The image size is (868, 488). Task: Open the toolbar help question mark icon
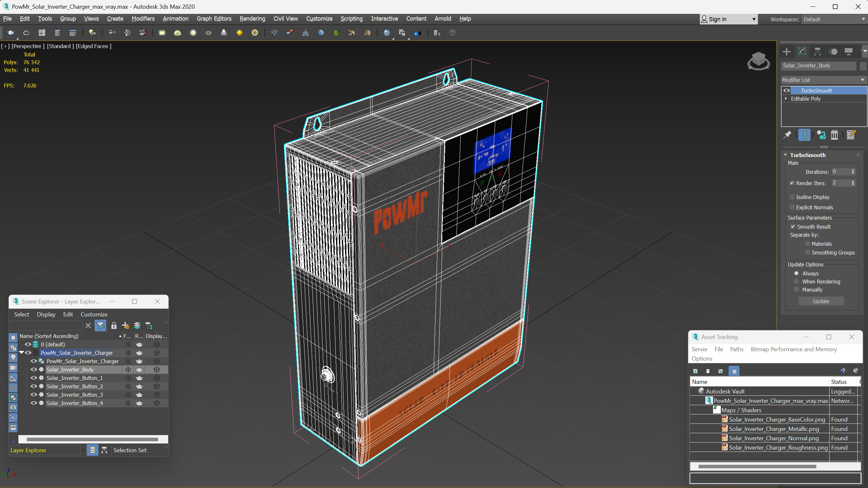pyautogui.click(x=453, y=33)
